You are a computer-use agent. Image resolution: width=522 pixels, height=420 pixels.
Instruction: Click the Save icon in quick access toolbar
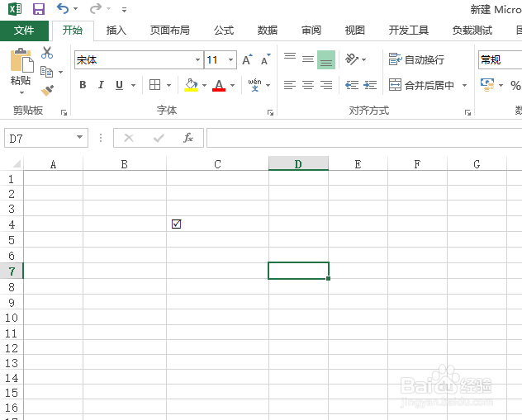[x=39, y=9]
